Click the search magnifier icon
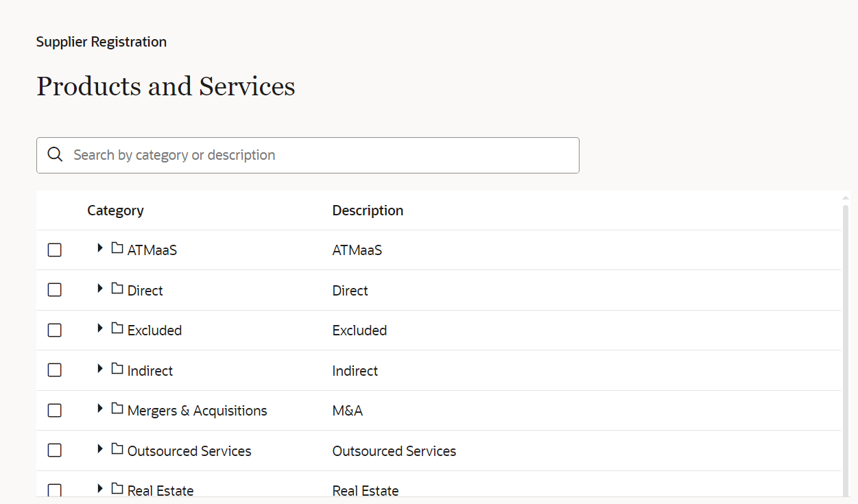 click(55, 155)
